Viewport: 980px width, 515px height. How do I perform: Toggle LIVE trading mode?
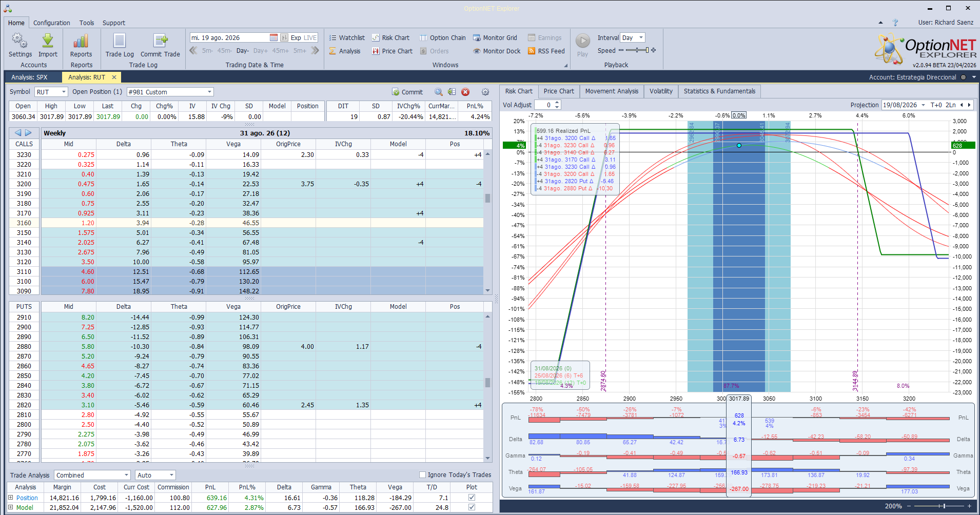coord(310,37)
